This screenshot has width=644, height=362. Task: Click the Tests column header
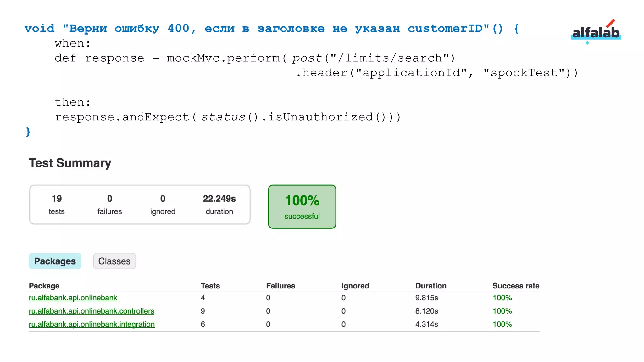(210, 286)
